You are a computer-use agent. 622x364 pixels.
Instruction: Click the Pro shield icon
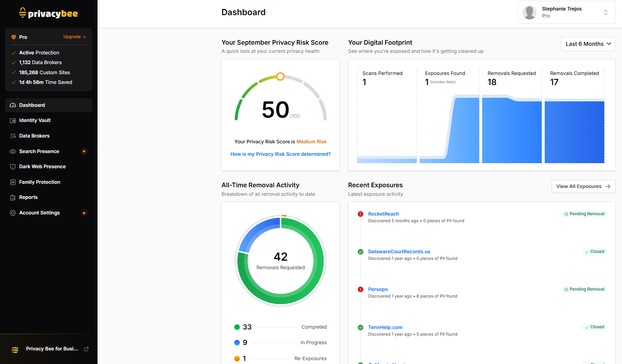coord(14,37)
